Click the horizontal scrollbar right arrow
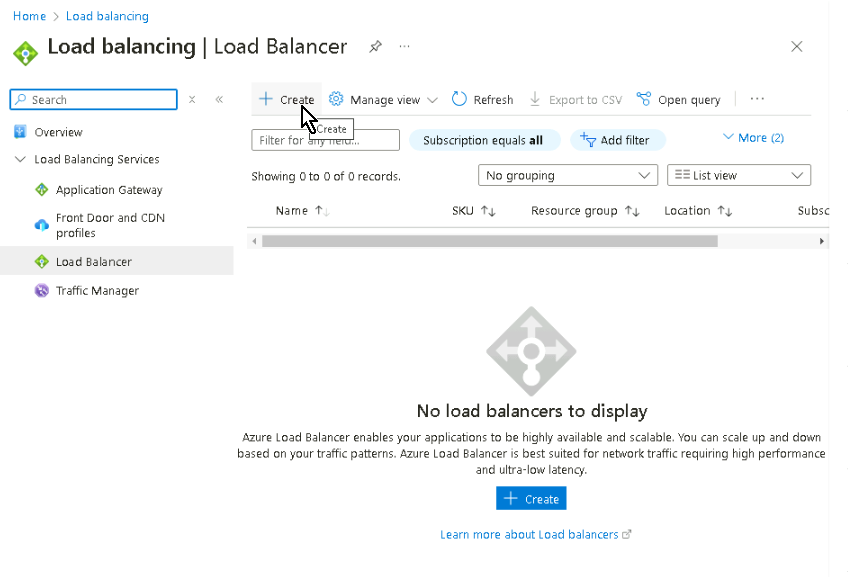Viewport: 848px width, 577px height. (x=822, y=241)
